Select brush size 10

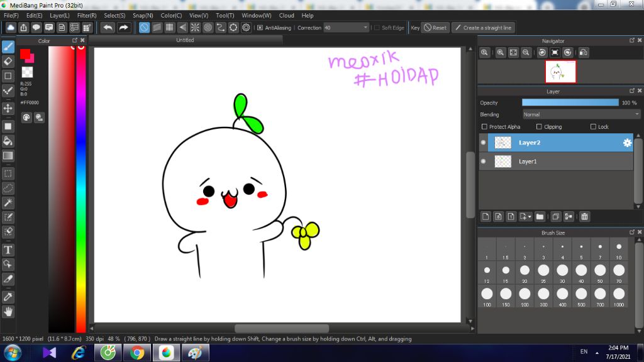click(x=619, y=250)
